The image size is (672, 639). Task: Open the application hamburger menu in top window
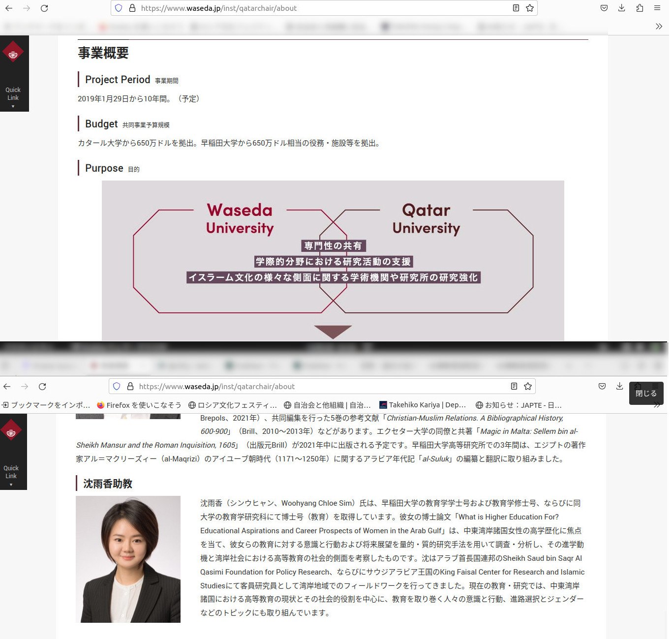(x=657, y=8)
